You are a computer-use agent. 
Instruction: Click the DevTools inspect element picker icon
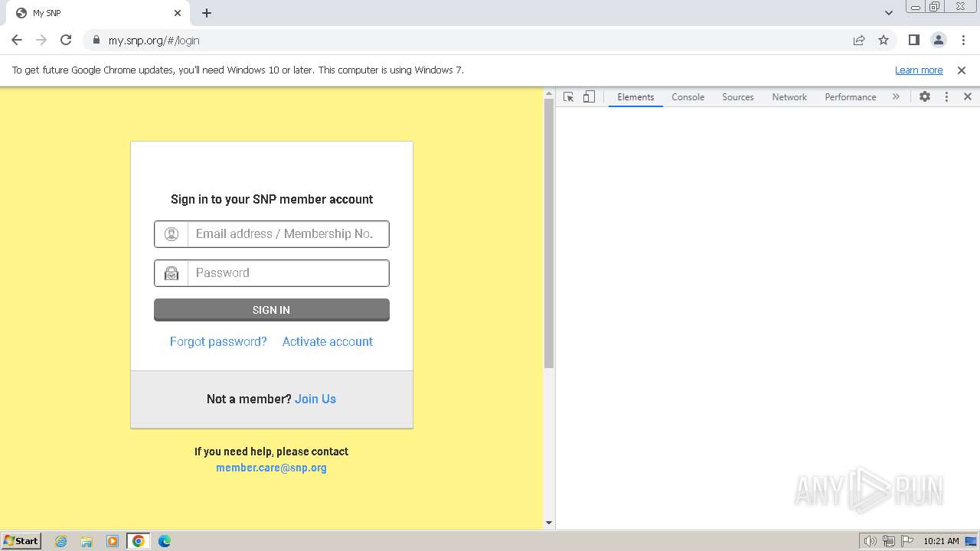click(x=568, y=97)
